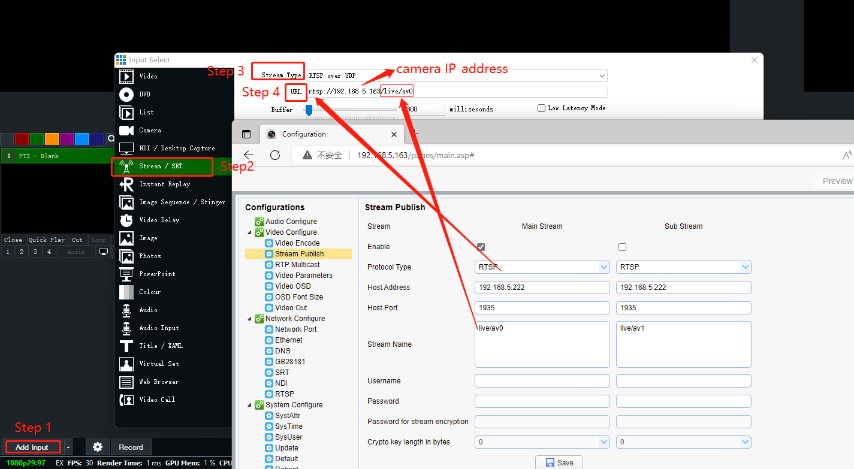Click the Add Input button
The width and height of the screenshot is (854, 469).
[x=32, y=447]
